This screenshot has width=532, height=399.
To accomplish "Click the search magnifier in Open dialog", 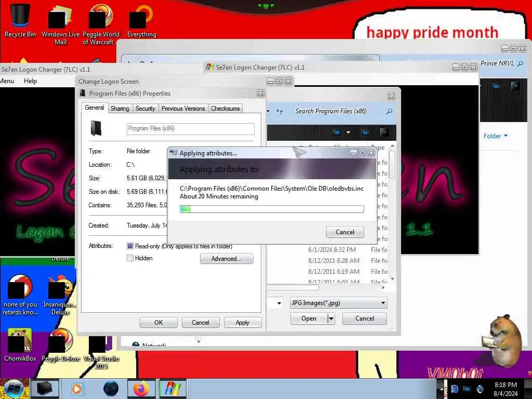I will click(x=389, y=111).
